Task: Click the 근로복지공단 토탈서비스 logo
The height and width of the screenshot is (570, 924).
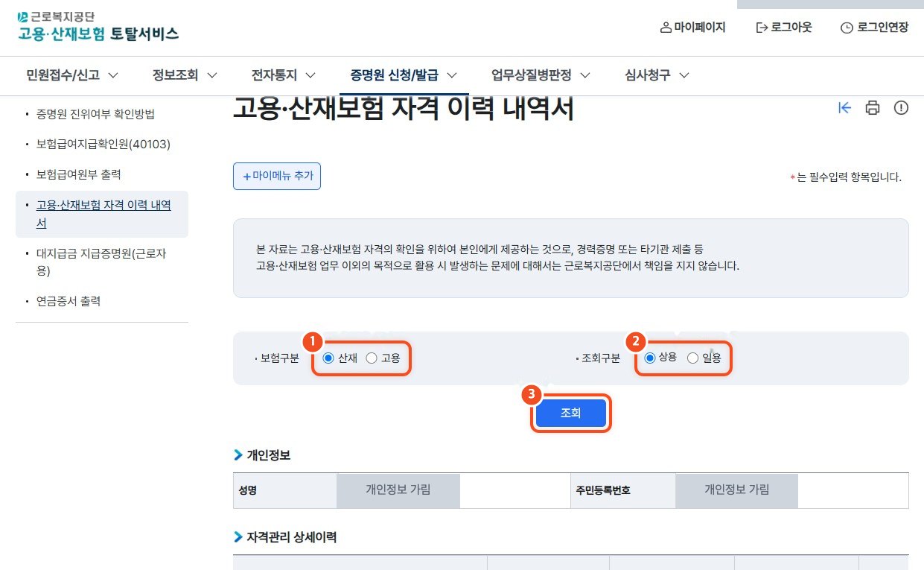Action: click(x=98, y=26)
